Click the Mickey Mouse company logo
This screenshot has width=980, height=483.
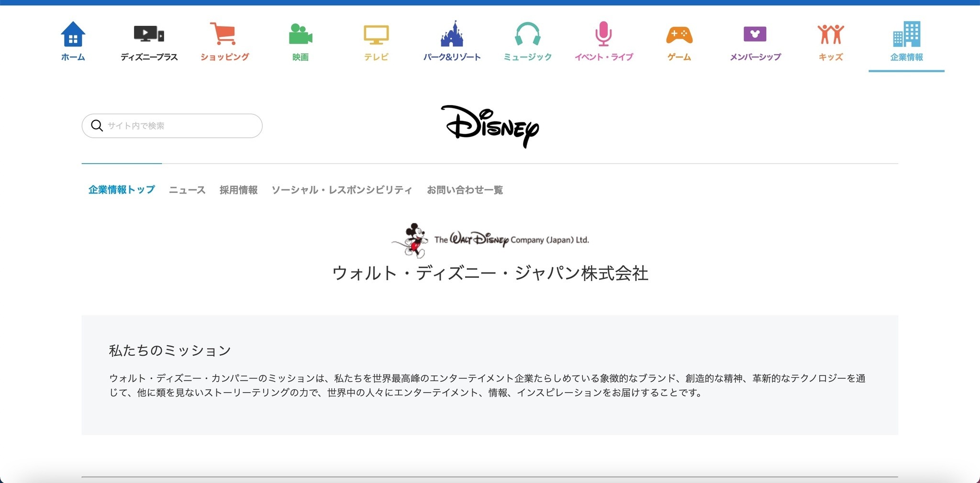pos(490,240)
